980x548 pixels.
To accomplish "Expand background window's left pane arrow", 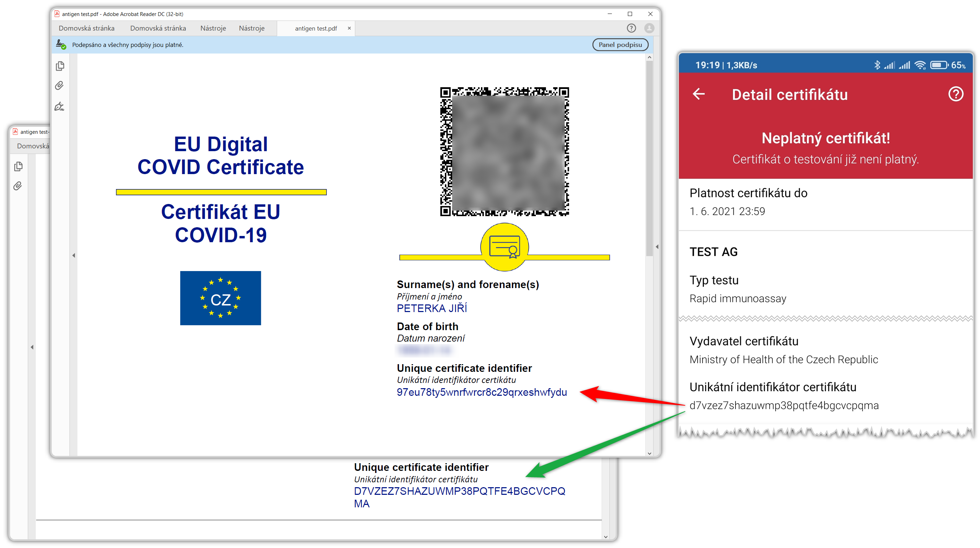I will [x=32, y=347].
